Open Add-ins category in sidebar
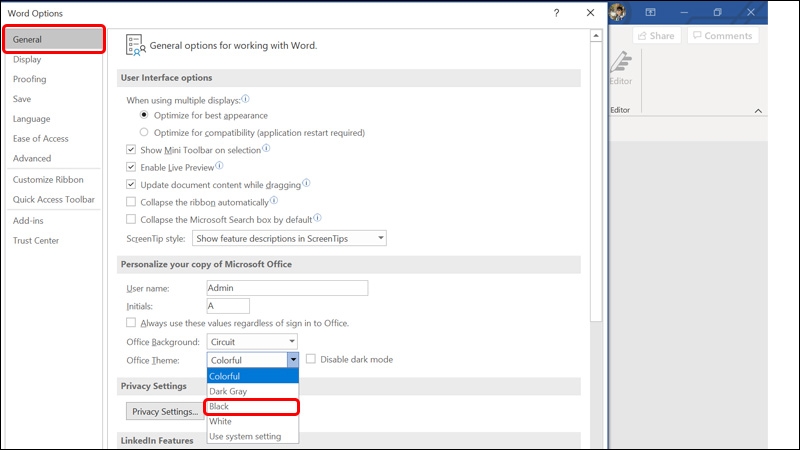The width and height of the screenshot is (800, 450). coord(54,220)
